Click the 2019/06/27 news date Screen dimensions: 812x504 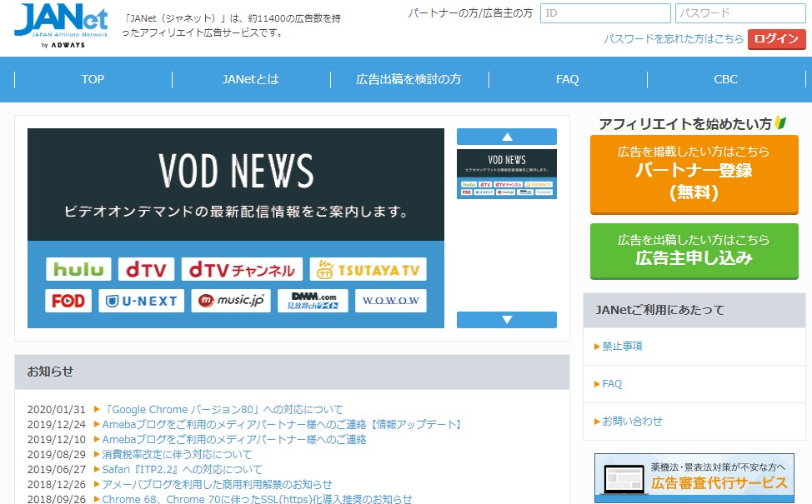tap(57, 469)
